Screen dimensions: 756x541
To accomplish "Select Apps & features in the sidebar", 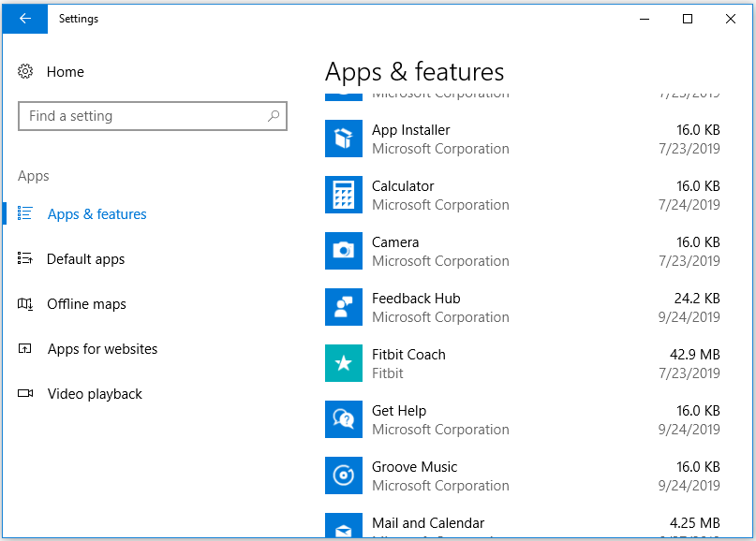I will pos(96,214).
